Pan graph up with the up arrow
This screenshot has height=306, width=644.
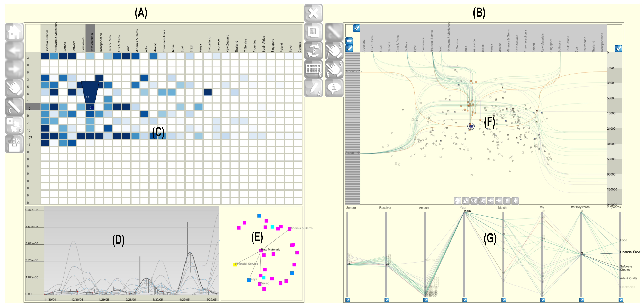coord(507,201)
